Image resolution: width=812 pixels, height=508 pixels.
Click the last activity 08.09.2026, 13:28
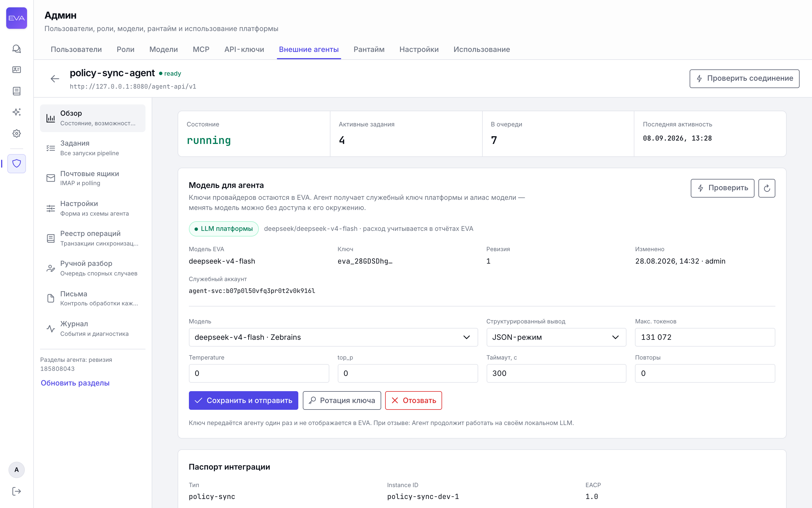point(677,138)
